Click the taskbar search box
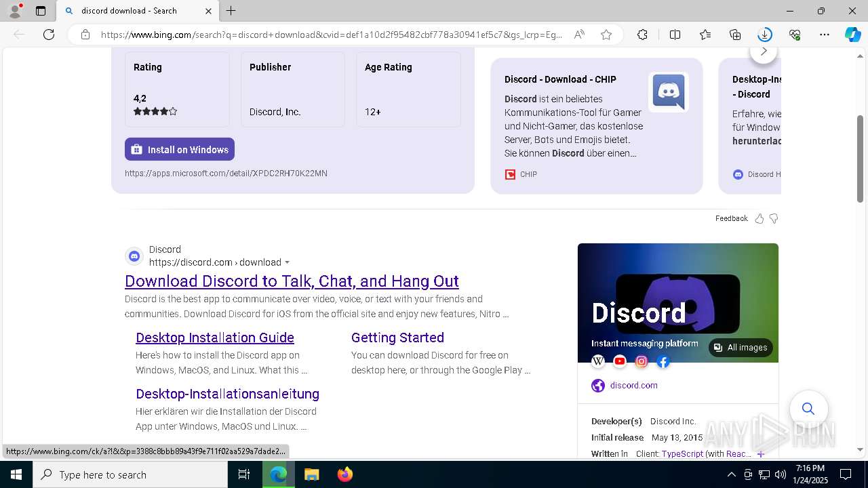The width and height of the screenshot is (868, 488). click(x=130, y=474)
